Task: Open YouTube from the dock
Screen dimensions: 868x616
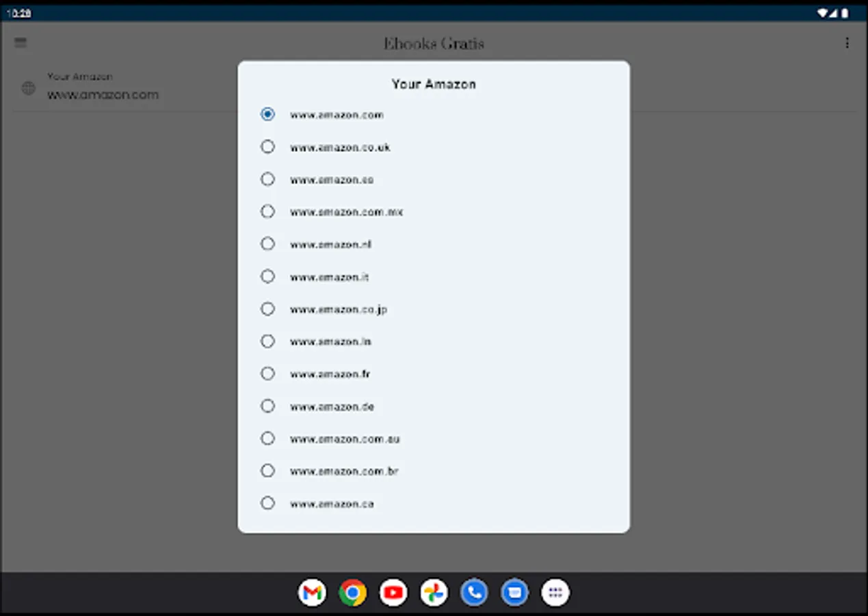Action: tap(393, 593)
